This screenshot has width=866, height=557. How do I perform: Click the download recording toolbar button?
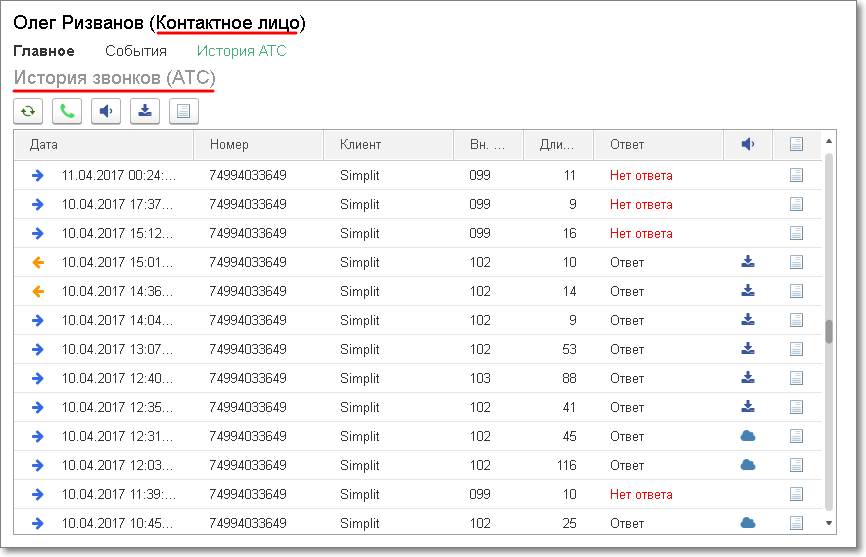point(145,111)
